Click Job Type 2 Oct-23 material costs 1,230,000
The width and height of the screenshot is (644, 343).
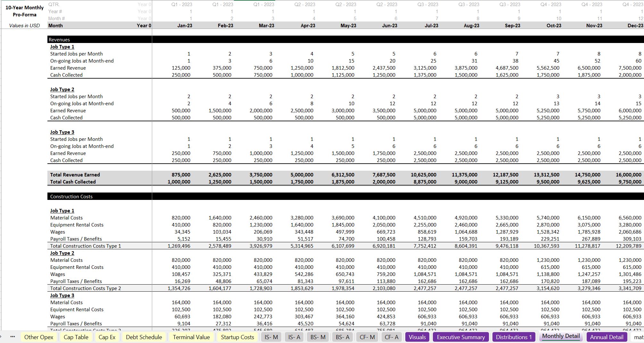click(x=548, y=260)
